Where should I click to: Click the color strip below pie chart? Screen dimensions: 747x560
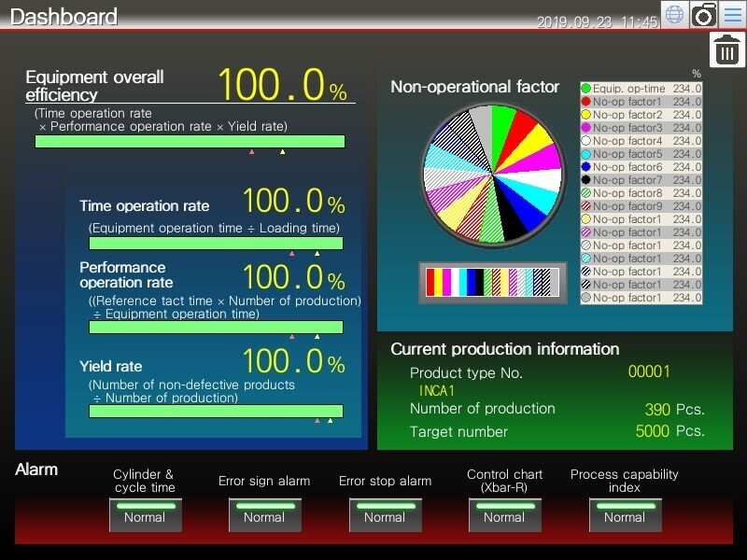tap(492, 282)
